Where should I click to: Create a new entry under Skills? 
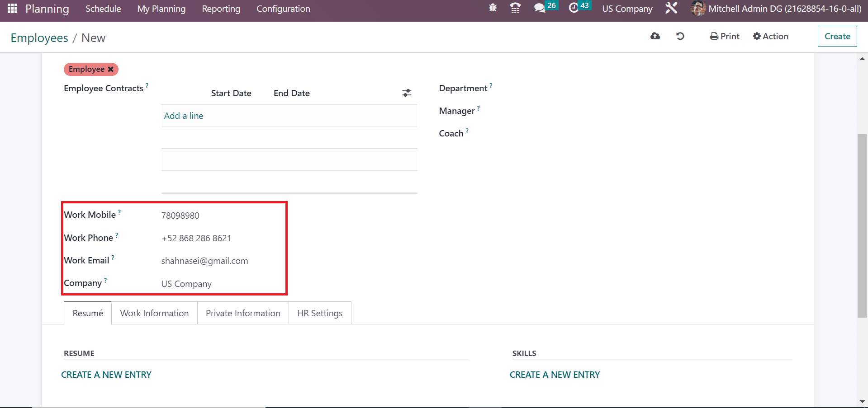coord(555,375)
